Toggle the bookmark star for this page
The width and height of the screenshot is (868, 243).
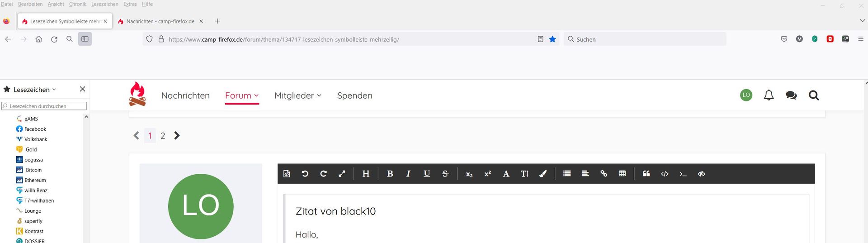[552, 39]
